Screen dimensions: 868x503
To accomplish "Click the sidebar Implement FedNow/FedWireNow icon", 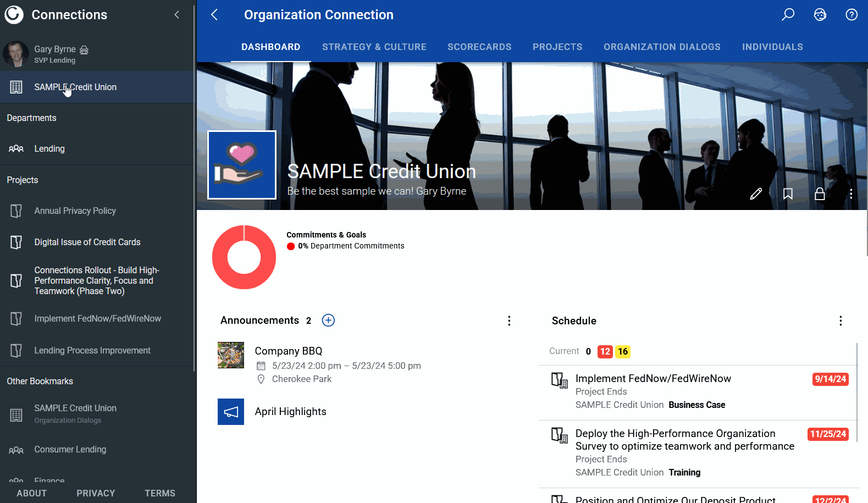I will (16, 319).
